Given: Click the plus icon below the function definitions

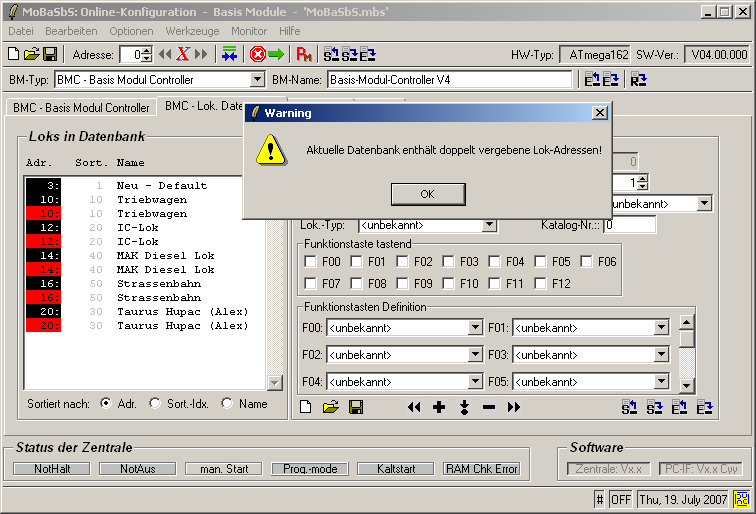Looking at the screenshot, I should click(x=438, y=407).
